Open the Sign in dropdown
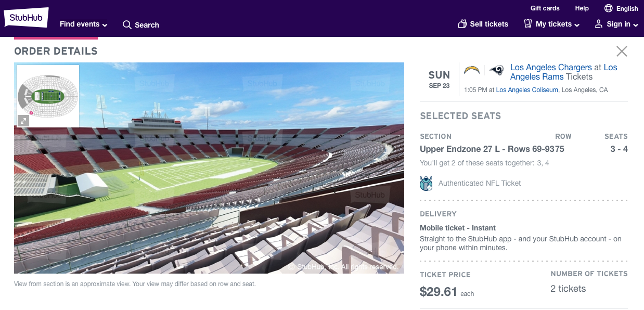Viewport: 644px width, 310px height. 622,24
